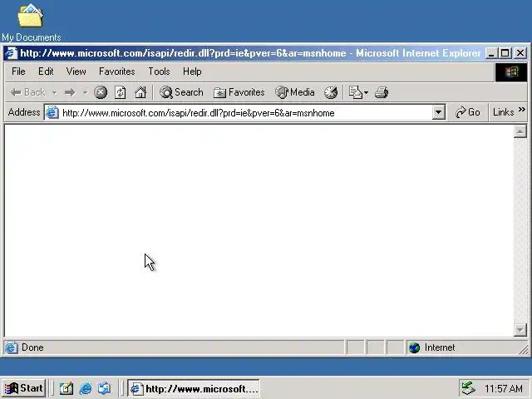Open the Search pane
Viewport: 532px width, 399px height.
pyautogui.click(x=181, y=92)
